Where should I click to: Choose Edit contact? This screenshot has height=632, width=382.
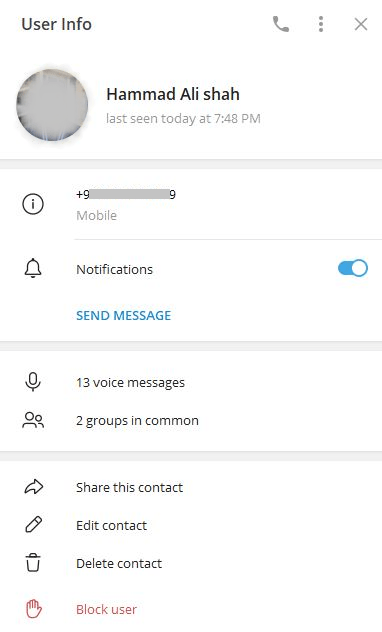[x=112, y=525]
